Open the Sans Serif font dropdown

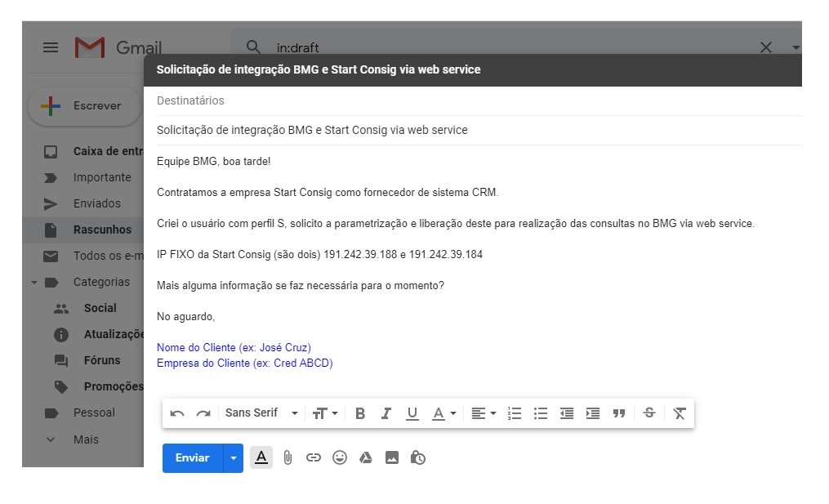pos(261,413)
